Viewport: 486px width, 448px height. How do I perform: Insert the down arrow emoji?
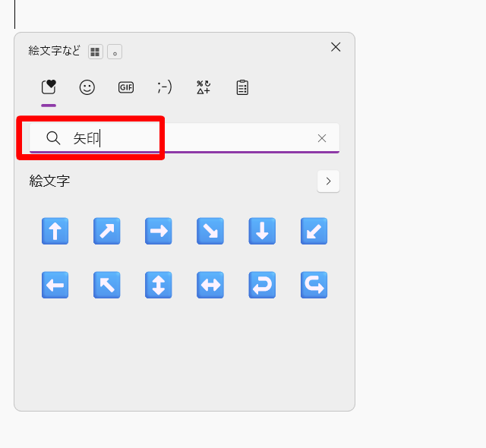(x=262, y=231)
